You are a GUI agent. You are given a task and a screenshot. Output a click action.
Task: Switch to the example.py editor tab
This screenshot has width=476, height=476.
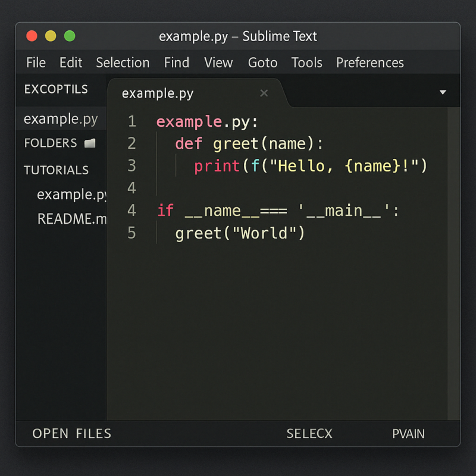coord(157,93)
